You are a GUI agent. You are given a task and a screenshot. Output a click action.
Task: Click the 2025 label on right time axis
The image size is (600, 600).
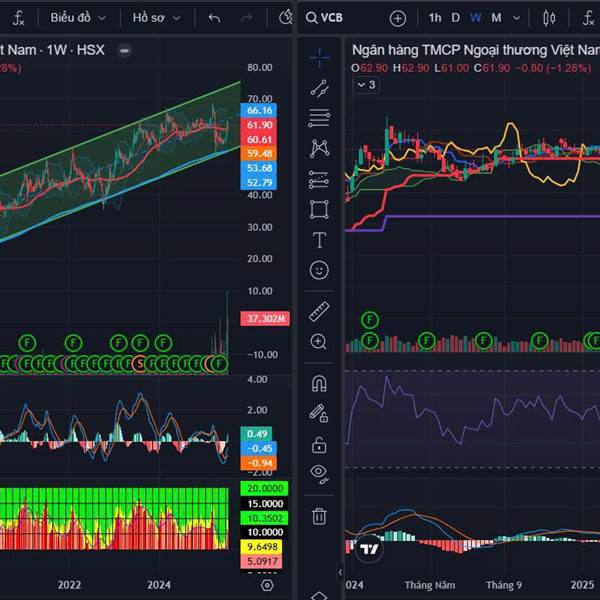click(582, 585)
